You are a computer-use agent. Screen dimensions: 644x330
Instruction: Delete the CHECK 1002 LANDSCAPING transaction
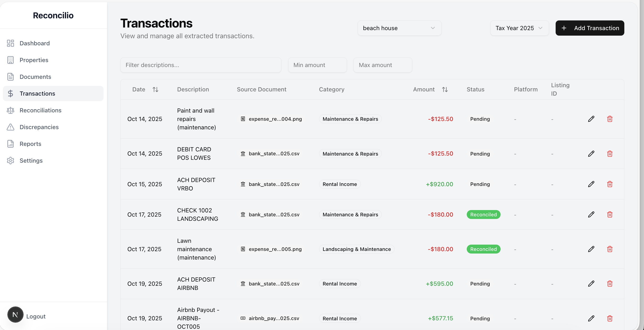(x=610, y=214)
